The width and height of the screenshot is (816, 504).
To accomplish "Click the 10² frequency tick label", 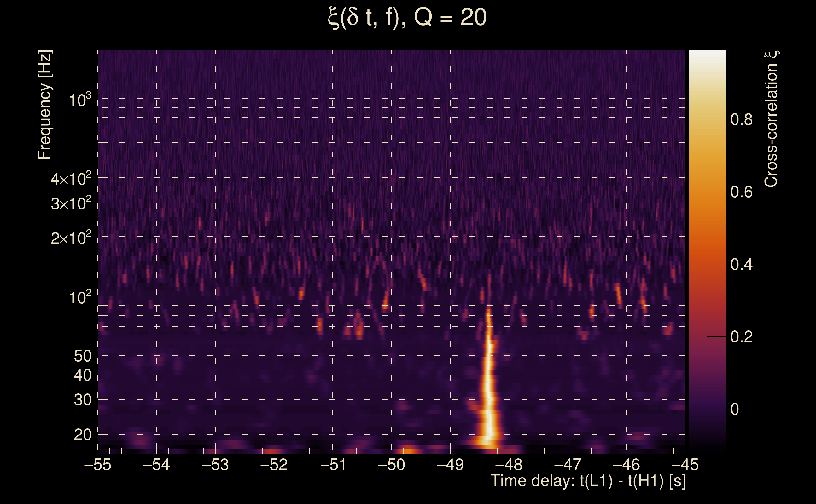I will click(80, 297).
